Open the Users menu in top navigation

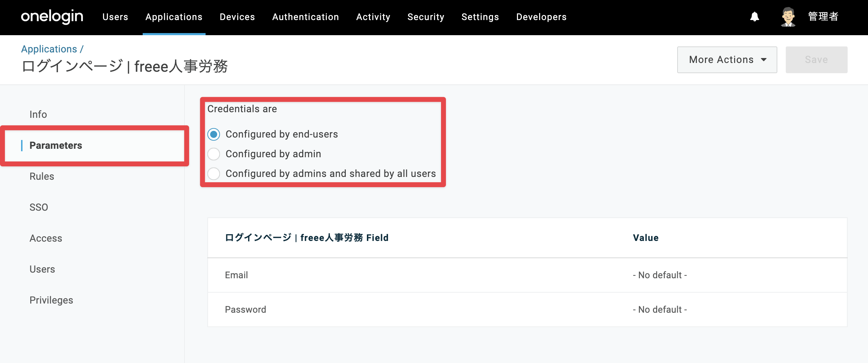[115, 17]
